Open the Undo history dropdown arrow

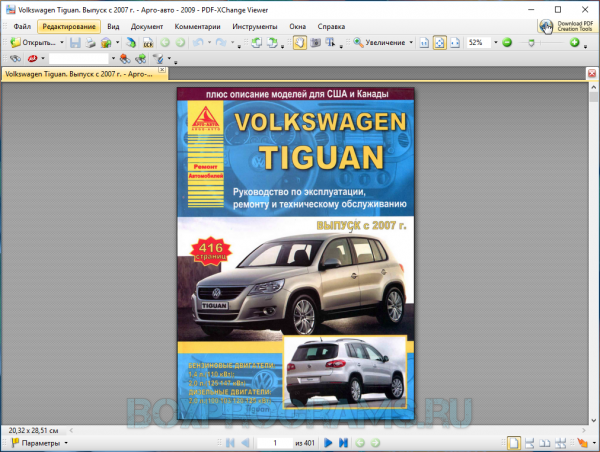(x=209, y=42)
